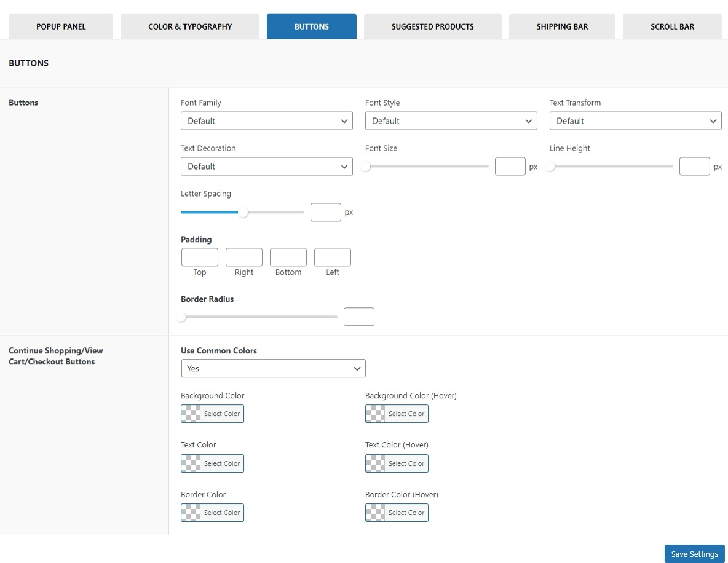Focus the Letter Spacing px input
Viewport: 728px width, 563px height.
click(325, 212)
